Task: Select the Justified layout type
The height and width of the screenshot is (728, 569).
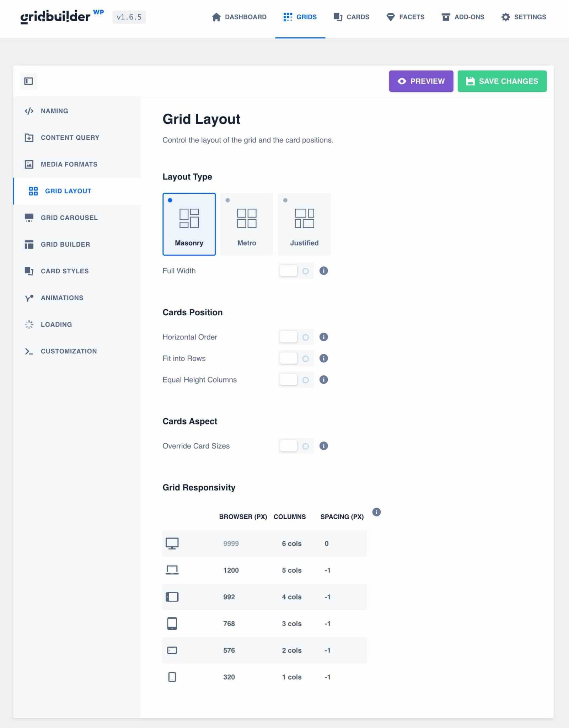Action: pyautogui.click(x=304, y=224)
